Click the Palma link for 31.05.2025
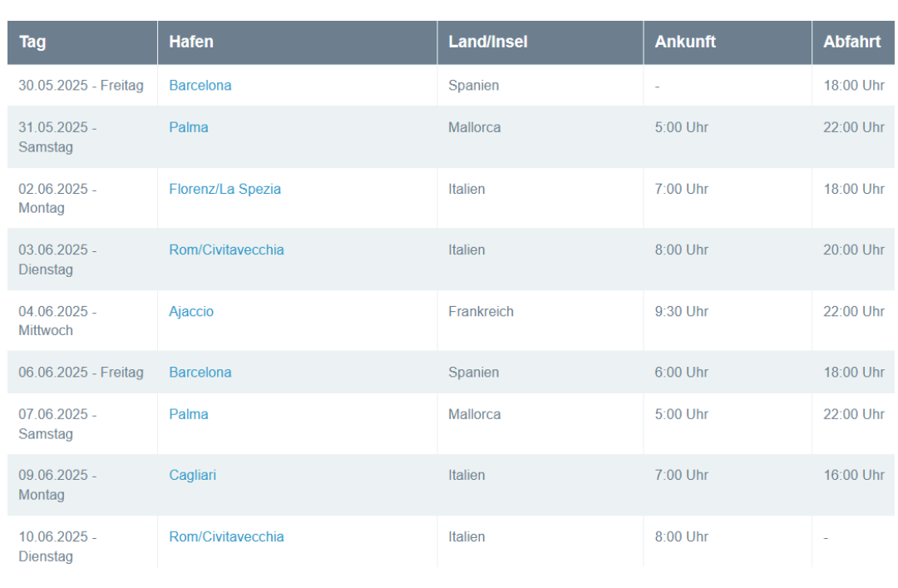This screenshot has height=588, width=898. pyautogui.click(x=188, y=127)
